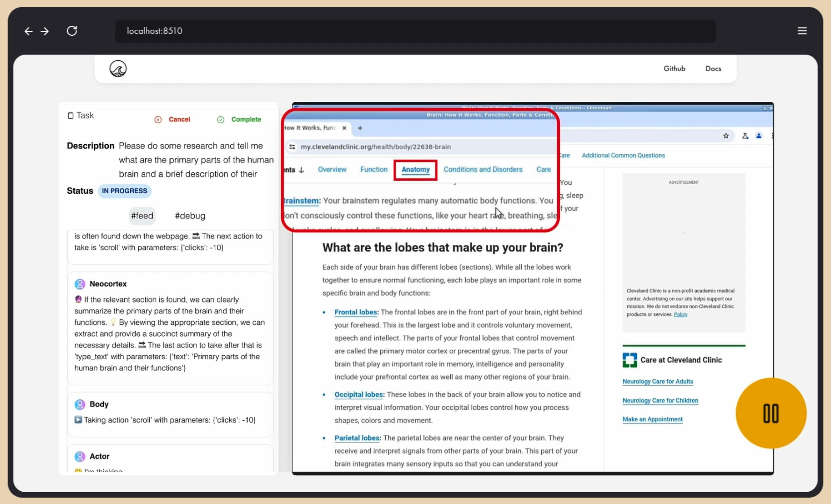This screenshot has height=504, width=831.
Task: Open the Chromium profile avatar icon
Action: coord(759,136)
